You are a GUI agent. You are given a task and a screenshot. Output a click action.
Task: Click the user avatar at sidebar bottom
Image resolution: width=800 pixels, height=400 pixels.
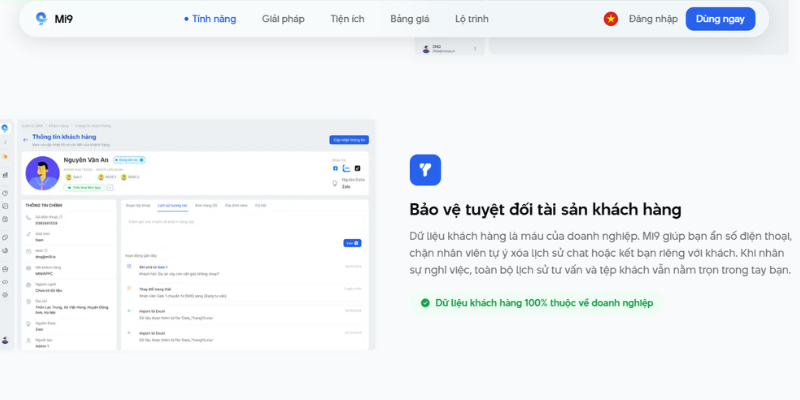[5, 340]
